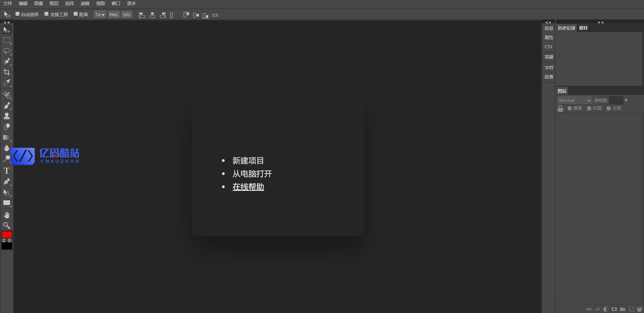Select the Lasso tool
This screenshot has height=313, width=644.
coord(7,51)
